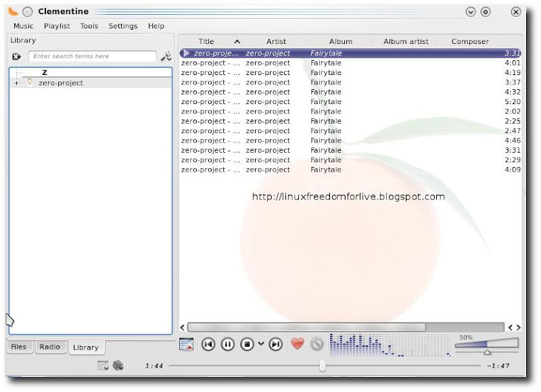541x392 pixels.
Task: Select the track lasting 4:19
Action: pos(350,73)
